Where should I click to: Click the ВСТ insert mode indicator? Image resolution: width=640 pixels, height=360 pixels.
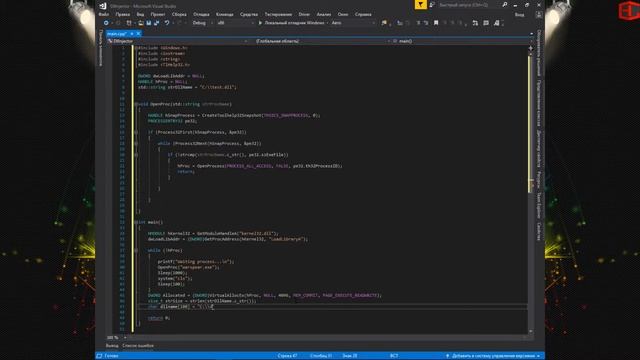[394, 356]
